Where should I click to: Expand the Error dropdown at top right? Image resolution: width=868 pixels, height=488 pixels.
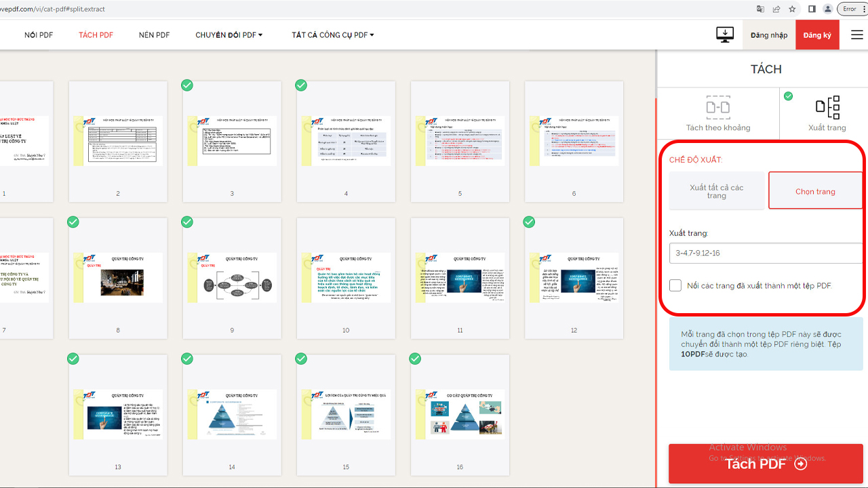852,8
